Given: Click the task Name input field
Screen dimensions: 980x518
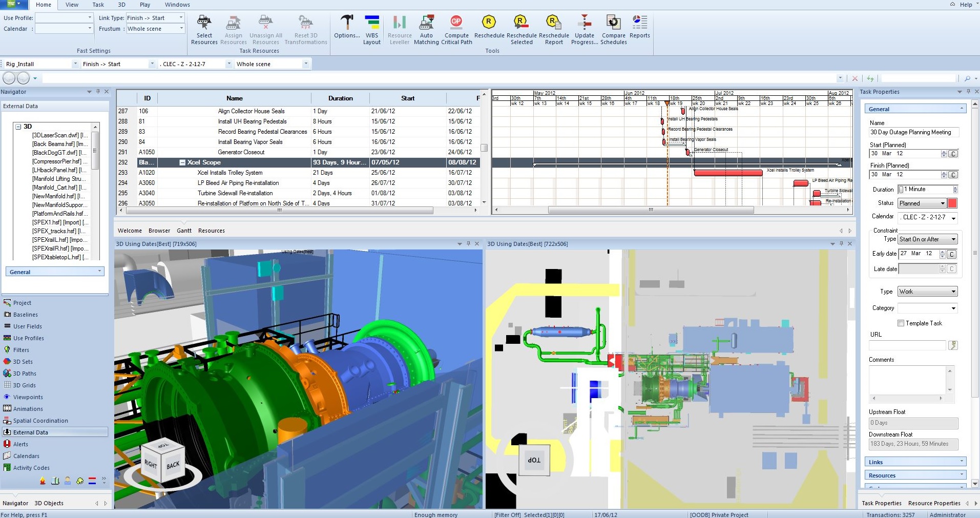Looking at the screenshot, I should pyautogui.click(x=913, y=132).
